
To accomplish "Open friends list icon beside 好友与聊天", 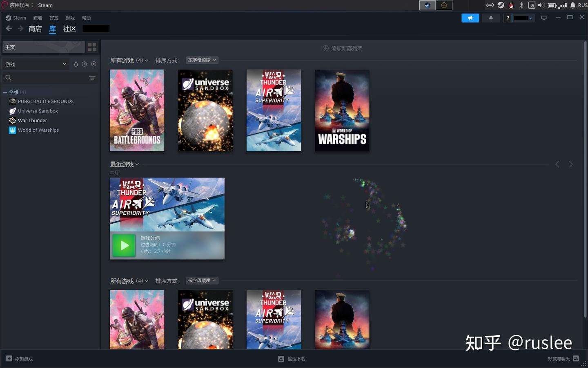I will [576, 359].
